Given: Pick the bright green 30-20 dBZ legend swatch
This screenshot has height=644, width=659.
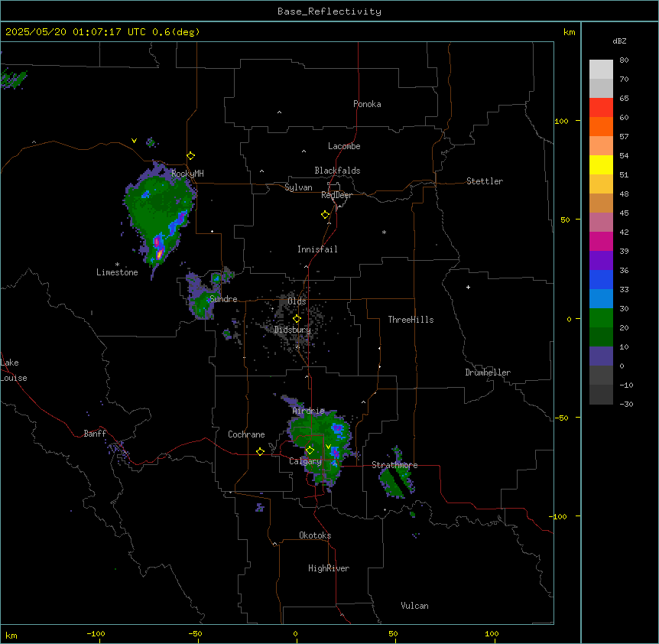Looking at the screenshot, I should [x=601, y=318].
